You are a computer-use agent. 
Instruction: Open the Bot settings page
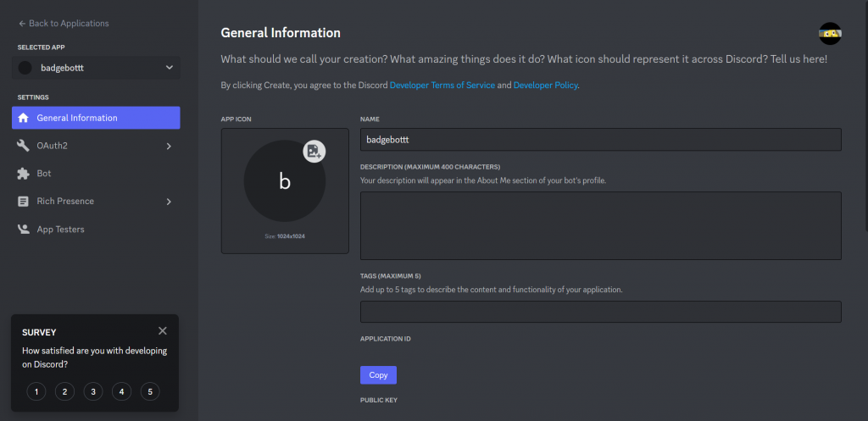(x=96, y=174)
